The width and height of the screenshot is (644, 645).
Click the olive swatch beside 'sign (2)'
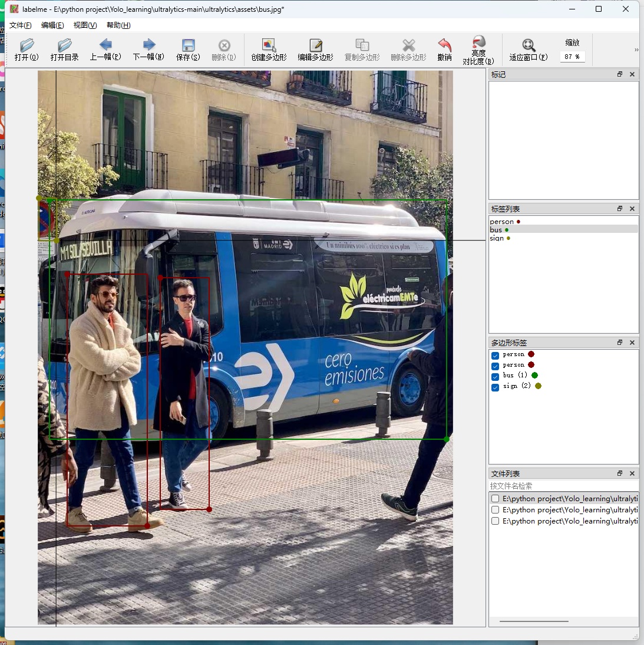[x=539, y=386]
